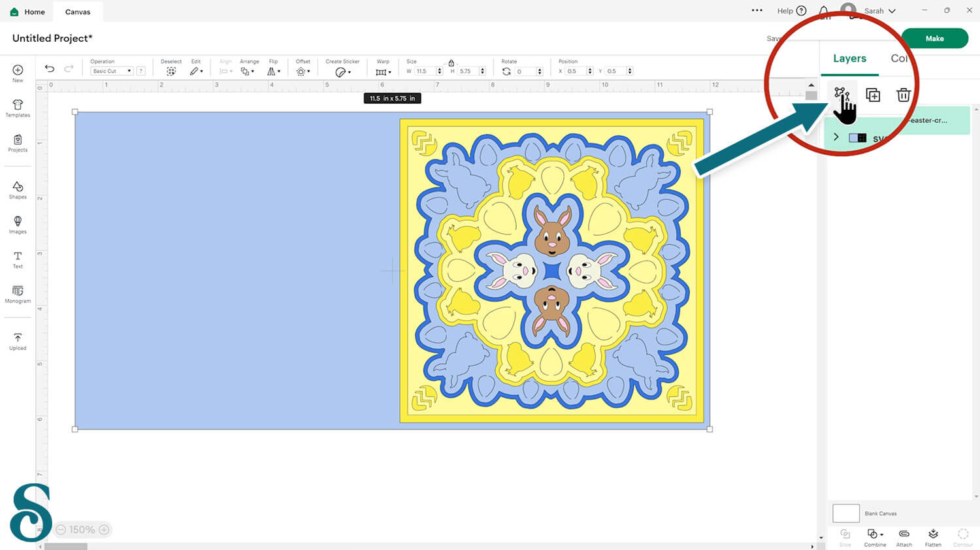Click the Easter mandala card design on canvas
Viewport: 980px width, 550px height.
coord(552,270)
